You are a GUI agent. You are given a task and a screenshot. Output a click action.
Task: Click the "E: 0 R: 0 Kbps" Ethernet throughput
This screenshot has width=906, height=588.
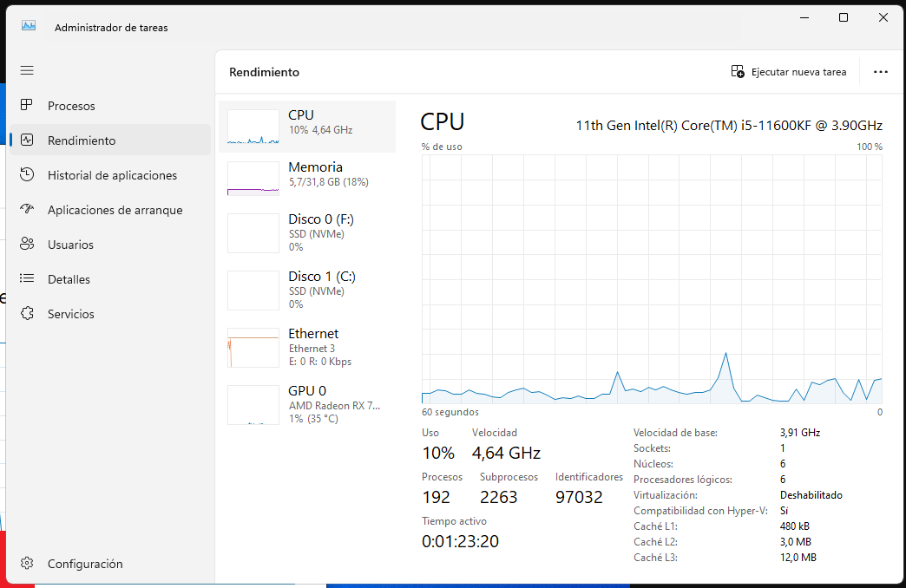320,362
